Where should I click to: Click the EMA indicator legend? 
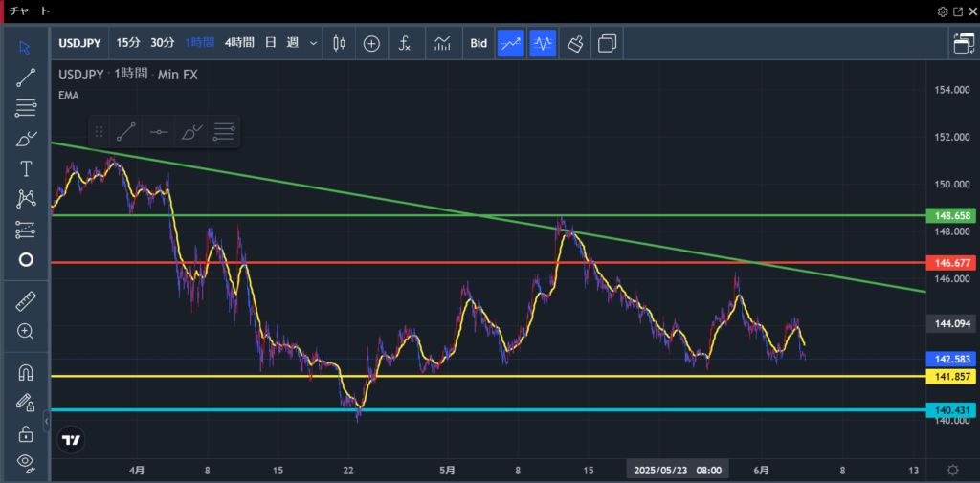[x=69, y=95]
